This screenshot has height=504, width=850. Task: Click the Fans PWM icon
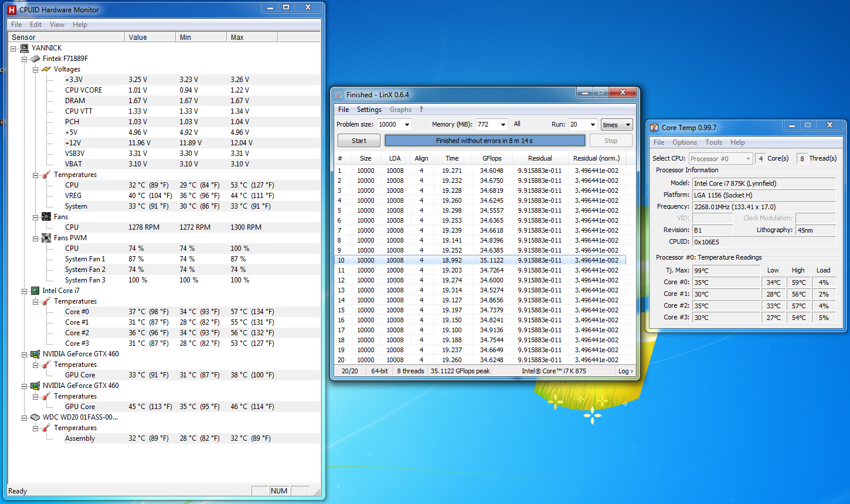point(46,237)
